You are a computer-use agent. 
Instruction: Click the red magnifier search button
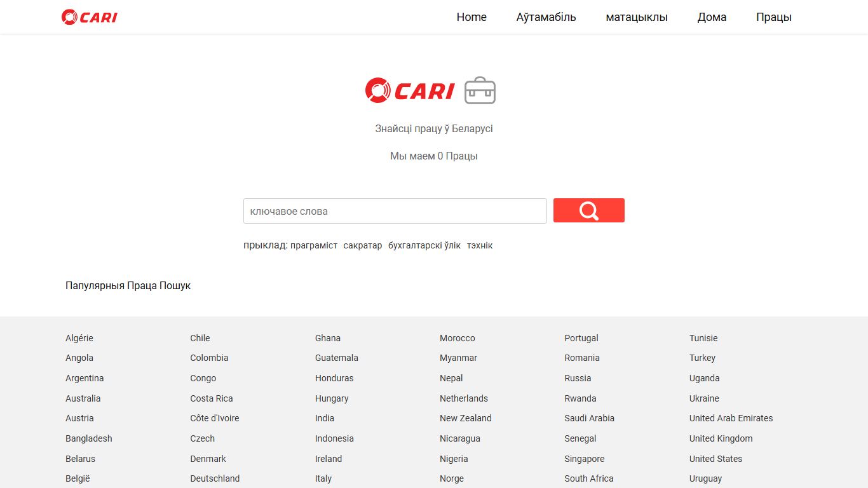pos(589,210)
